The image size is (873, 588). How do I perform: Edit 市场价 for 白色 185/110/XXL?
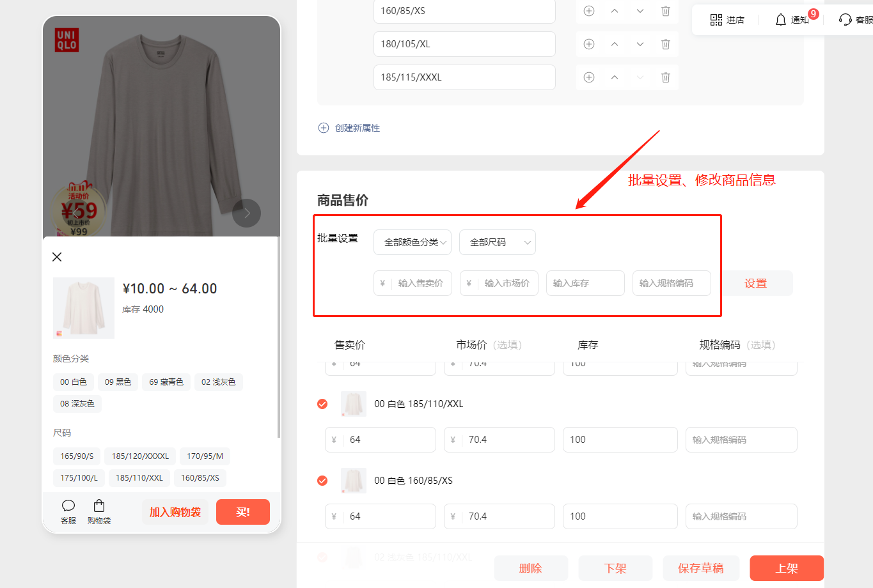click(499, 440)
